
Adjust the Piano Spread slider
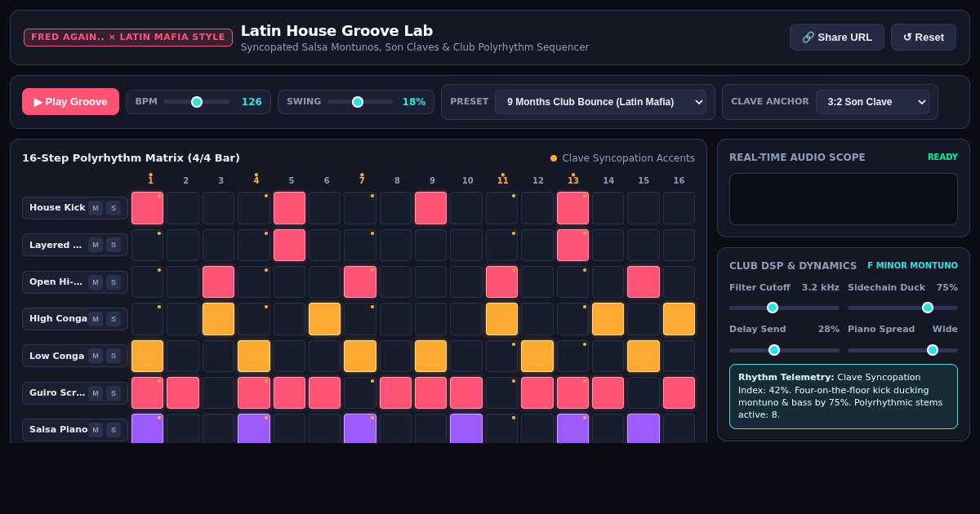click(902, 350)
